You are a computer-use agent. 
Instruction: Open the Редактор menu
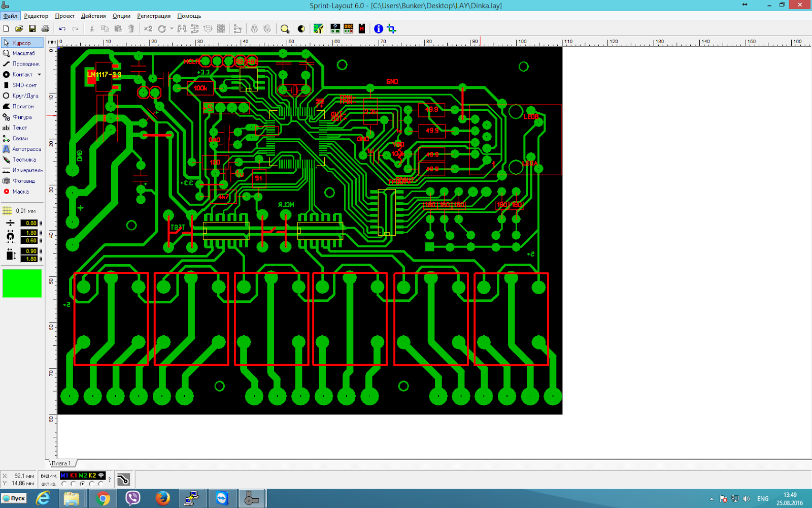(36, 16)
